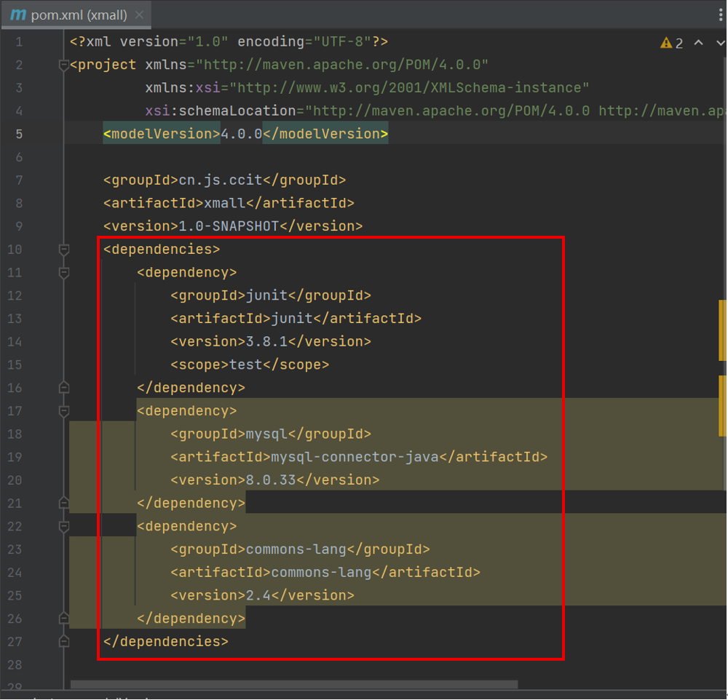Click the groupId value mysql
The height and width of the screenshot is (700, 728).
[x=266, y=434]
